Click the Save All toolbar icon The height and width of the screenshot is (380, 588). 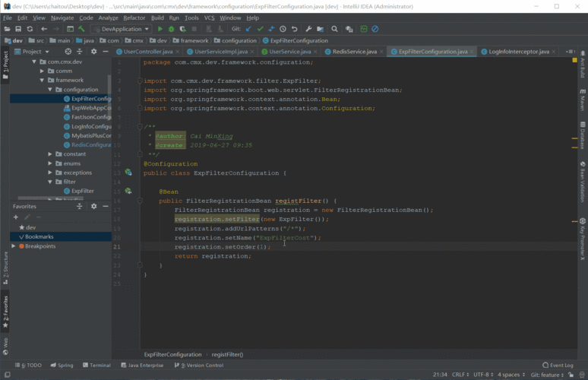[x=17, y=29]
